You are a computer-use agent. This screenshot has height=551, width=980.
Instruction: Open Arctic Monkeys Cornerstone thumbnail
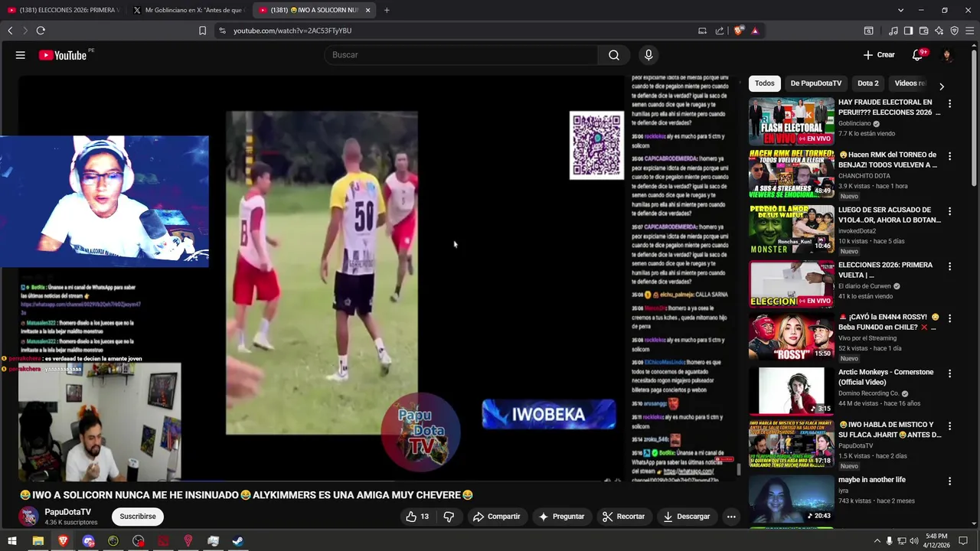pyautogui.click(x=792, y=391)
